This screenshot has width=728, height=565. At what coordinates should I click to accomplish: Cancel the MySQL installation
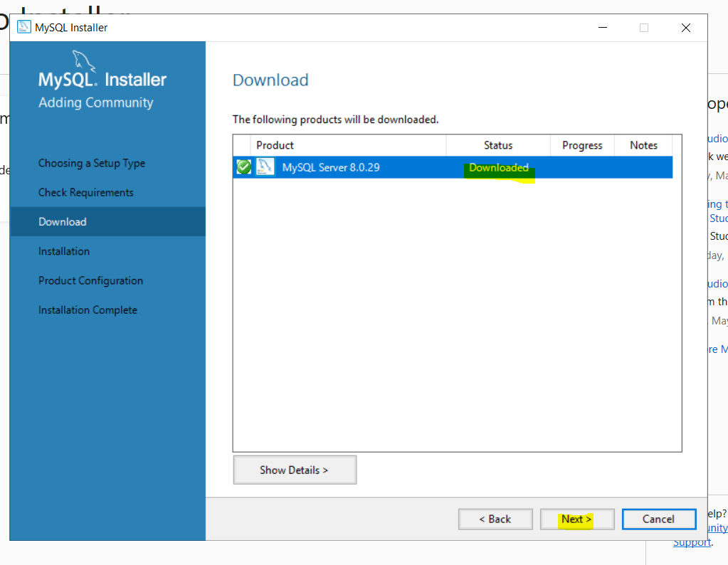point(658,519)
